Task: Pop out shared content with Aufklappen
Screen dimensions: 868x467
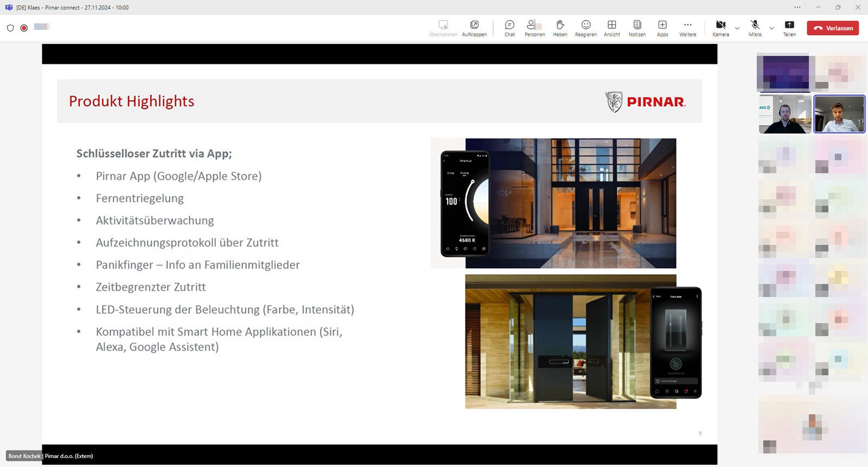Action: tap(474, 28)
